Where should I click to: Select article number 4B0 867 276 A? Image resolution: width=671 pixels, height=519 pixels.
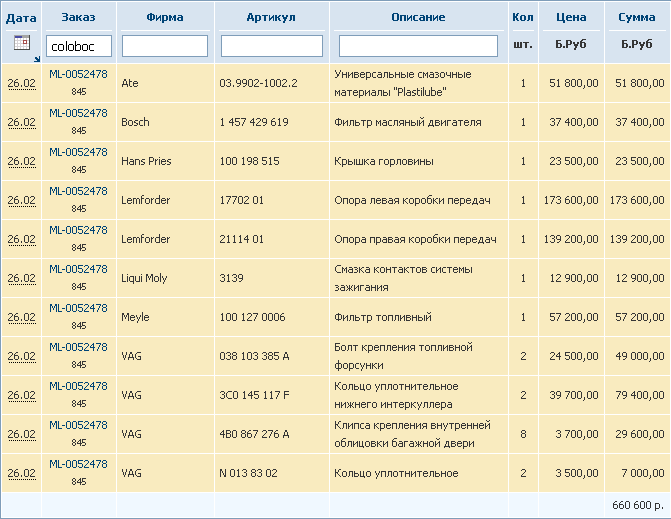tap(254, 434)
